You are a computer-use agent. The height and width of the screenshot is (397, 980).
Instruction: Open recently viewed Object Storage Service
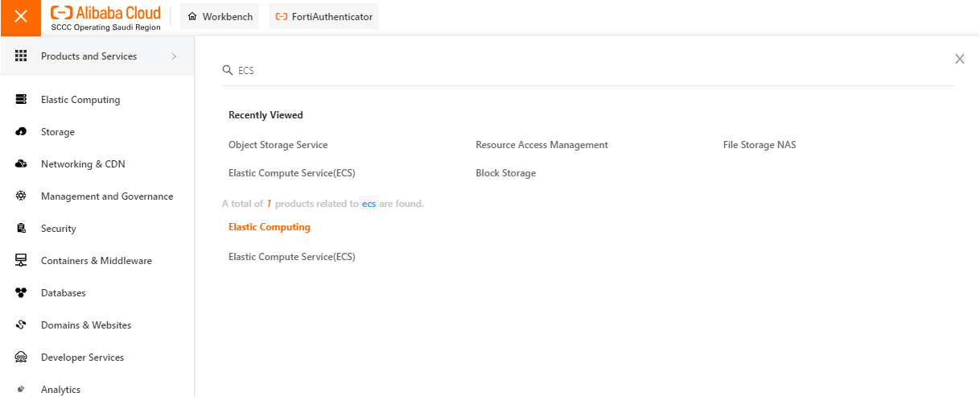click(x=278, y=145)
